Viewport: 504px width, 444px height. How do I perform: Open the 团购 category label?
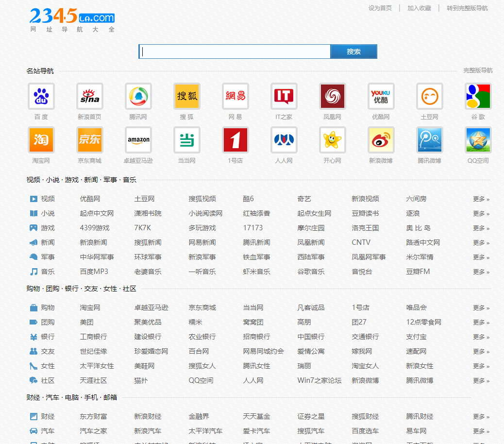tap(48, 322)
